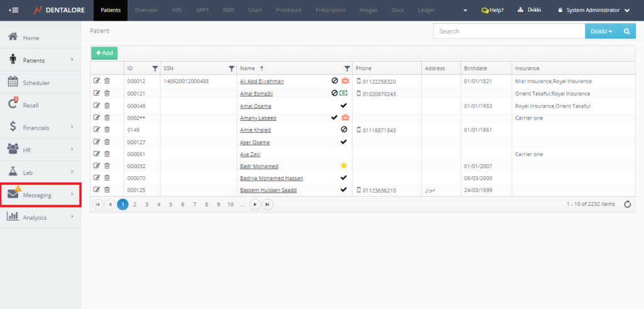The width and height of the screenshot is (644, 309).
Task: Click the Recall icon in the sidebar
Action: (x=13, y=104)
